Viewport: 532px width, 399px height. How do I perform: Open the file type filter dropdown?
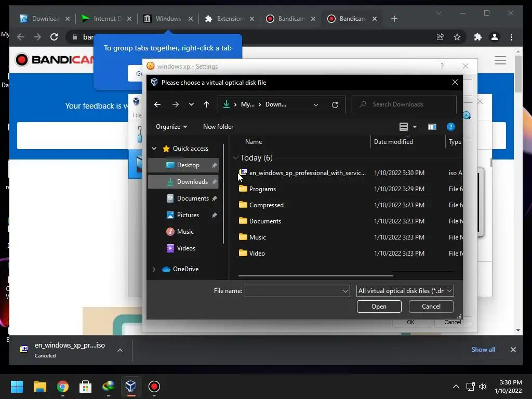click(x=405, y=291)
